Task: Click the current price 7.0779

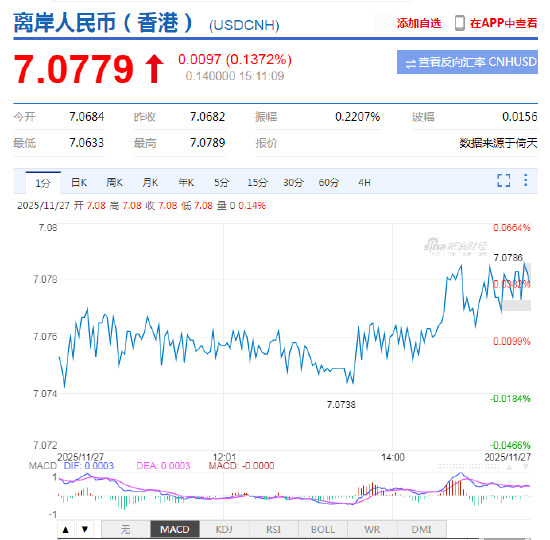Action: (x=74, y=69)
